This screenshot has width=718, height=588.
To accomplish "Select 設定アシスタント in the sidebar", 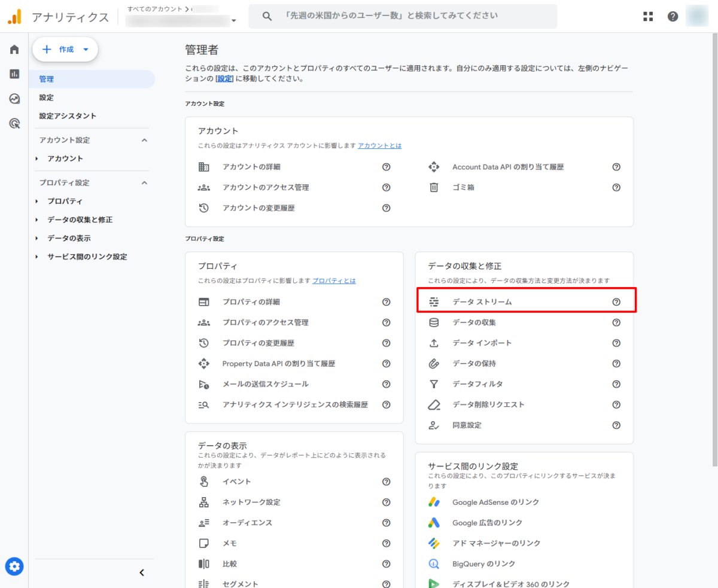I will point(68,116).
